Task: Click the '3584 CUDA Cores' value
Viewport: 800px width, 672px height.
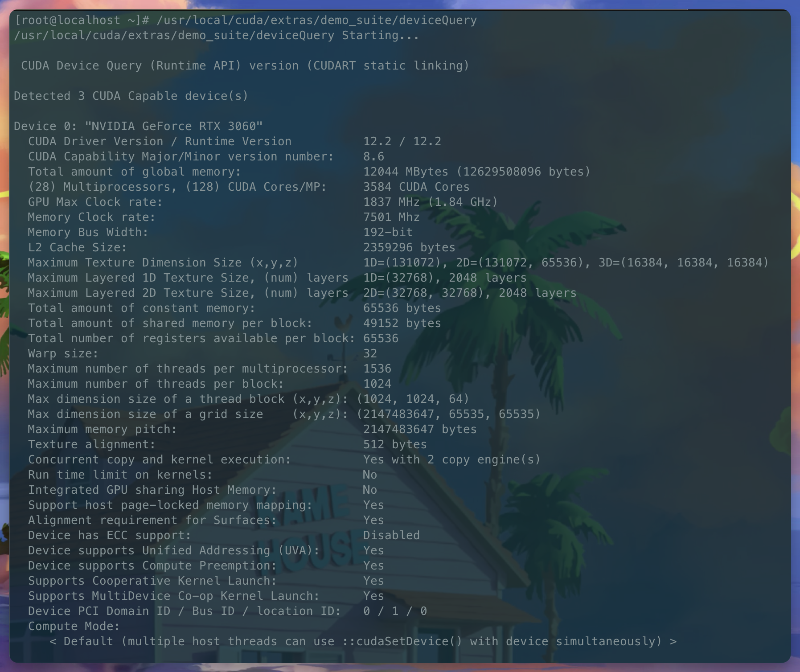Action: pyautogui.click(x=416, y=187)
